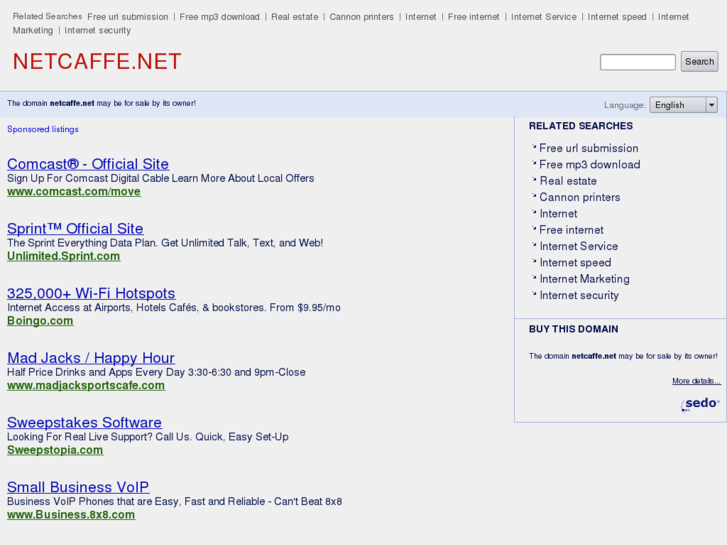Click arrow bullet beside sidebar Internet Marketing
The image size is (727, 545).
pos(534,277)
